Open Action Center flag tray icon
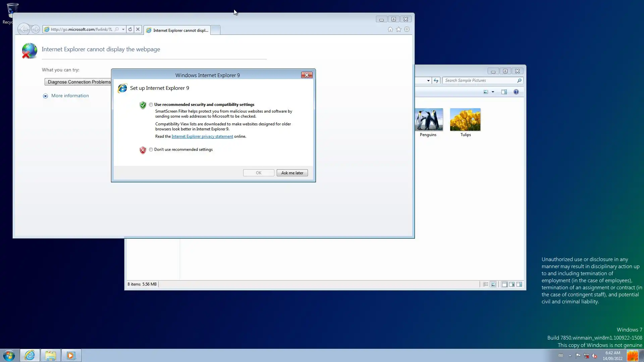644x362 pixels. [578, 356]
